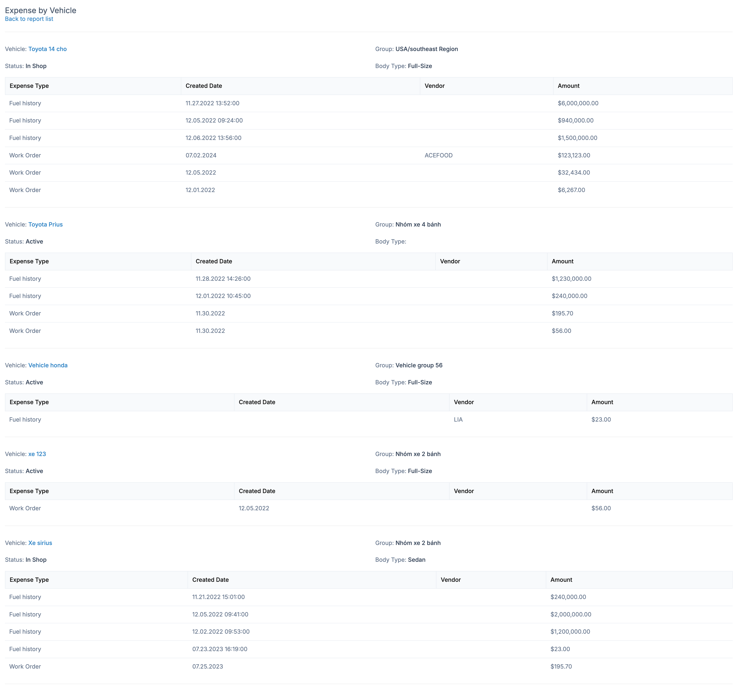The height and width of the screenshot is (700, 734).
Task: Click the $32,434.00 Work Order amount
Action: pos(574,172)
